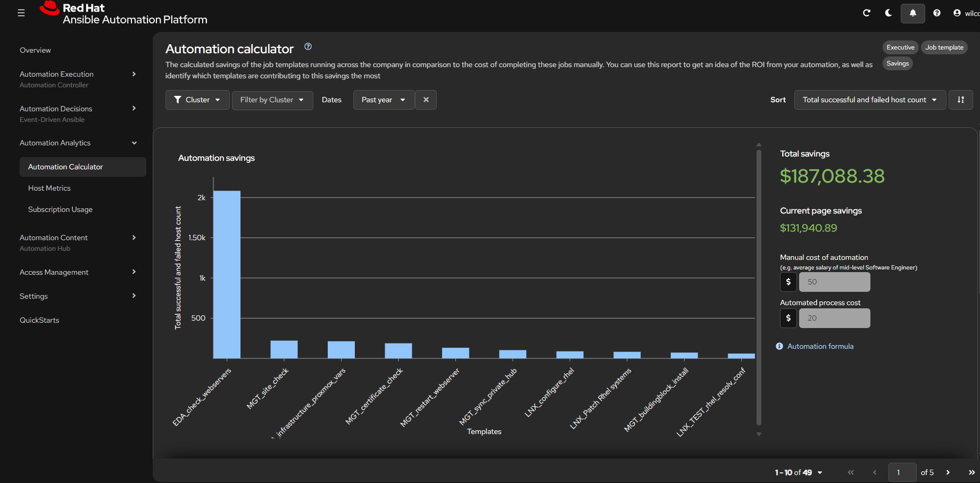
Task: Toggle the hamburger navigation menu
Action: (x=21, y=13)
